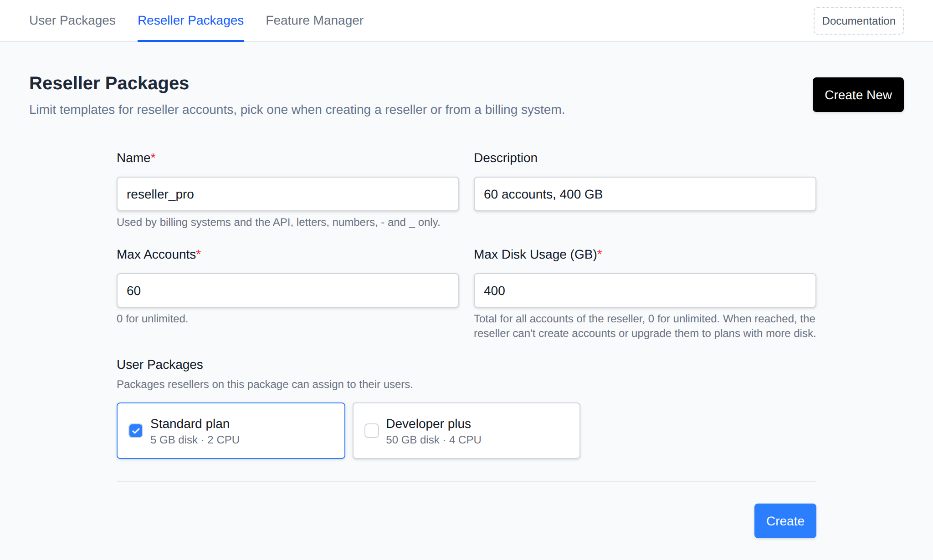Screen dimensions: 933x560
Task: Click the "5 GB disk · 2 CPU" text
Action: [x=195, y=440]
